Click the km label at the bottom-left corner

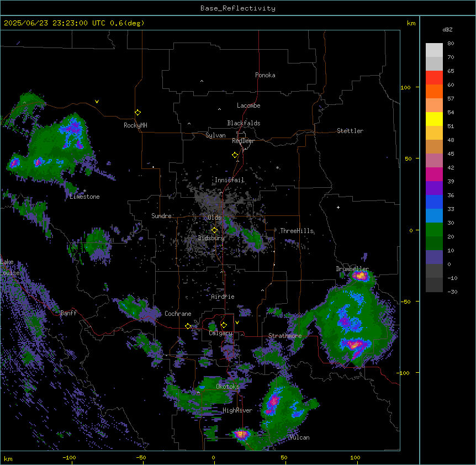pos(8,458)
